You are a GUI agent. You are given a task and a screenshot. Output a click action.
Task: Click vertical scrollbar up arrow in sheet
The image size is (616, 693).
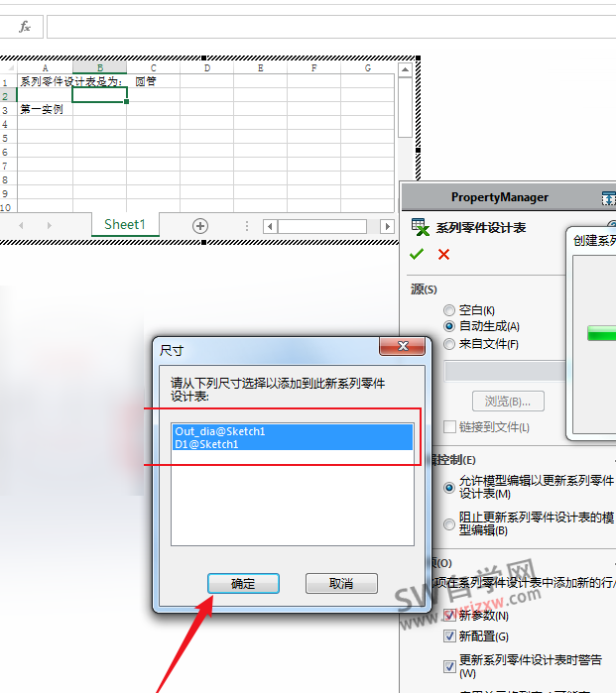click(x=405, y=69)
